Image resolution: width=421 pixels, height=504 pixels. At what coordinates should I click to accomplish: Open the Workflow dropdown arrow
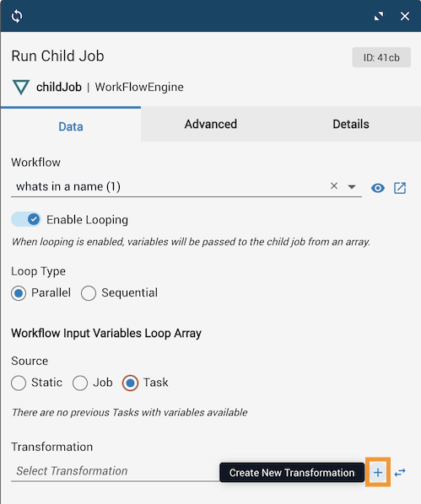(x=352, y=187)
